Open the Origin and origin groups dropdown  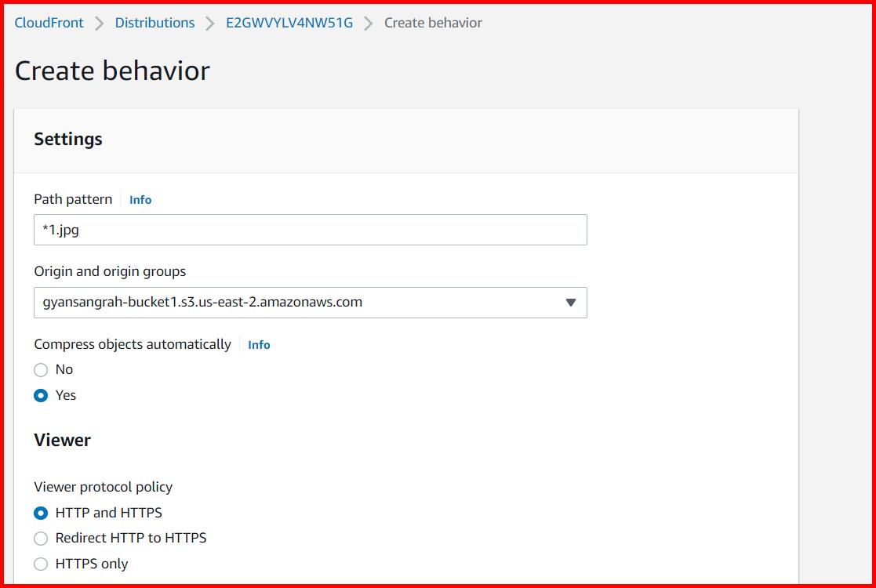(x=310, y=303)
